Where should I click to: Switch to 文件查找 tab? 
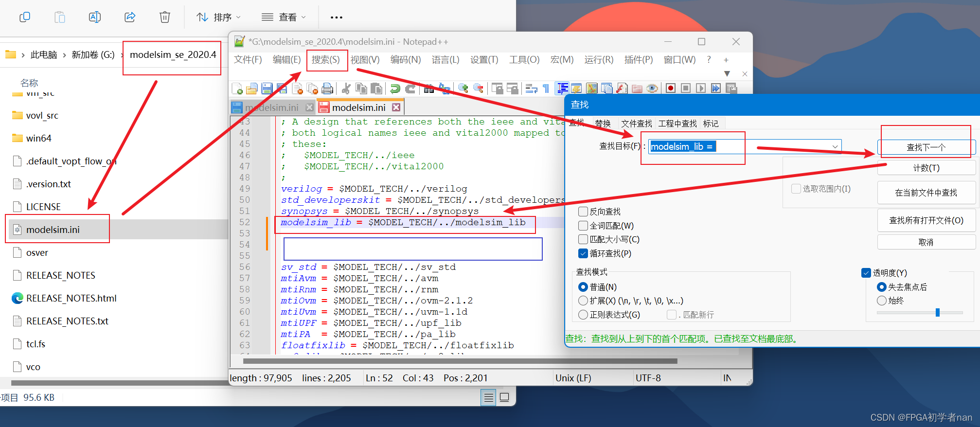tap(637, 124)
